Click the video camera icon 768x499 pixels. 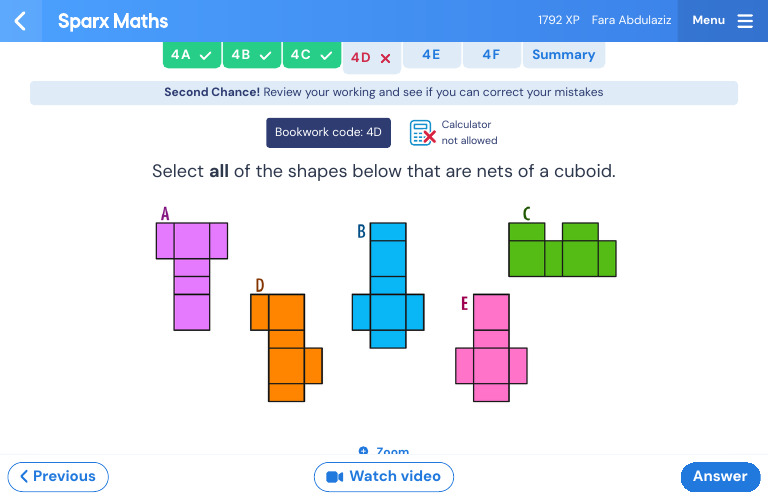coord(335,477)
